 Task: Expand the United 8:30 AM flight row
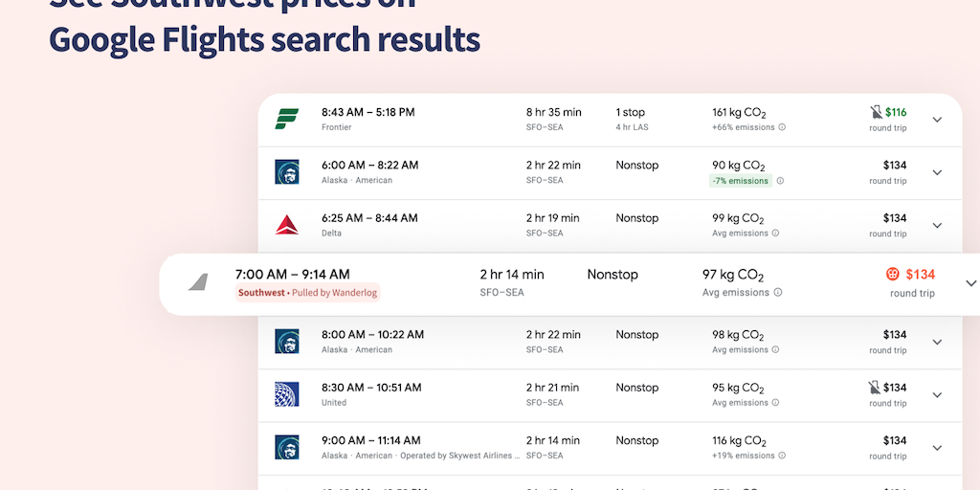pos(937,395)
